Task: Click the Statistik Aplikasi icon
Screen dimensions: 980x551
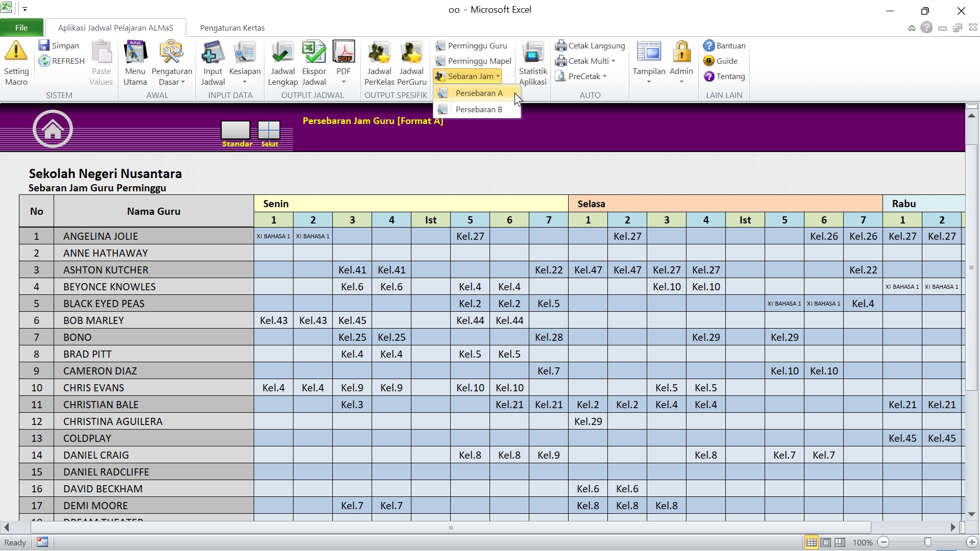Action: pyautogui.click(x=532, y=53)
